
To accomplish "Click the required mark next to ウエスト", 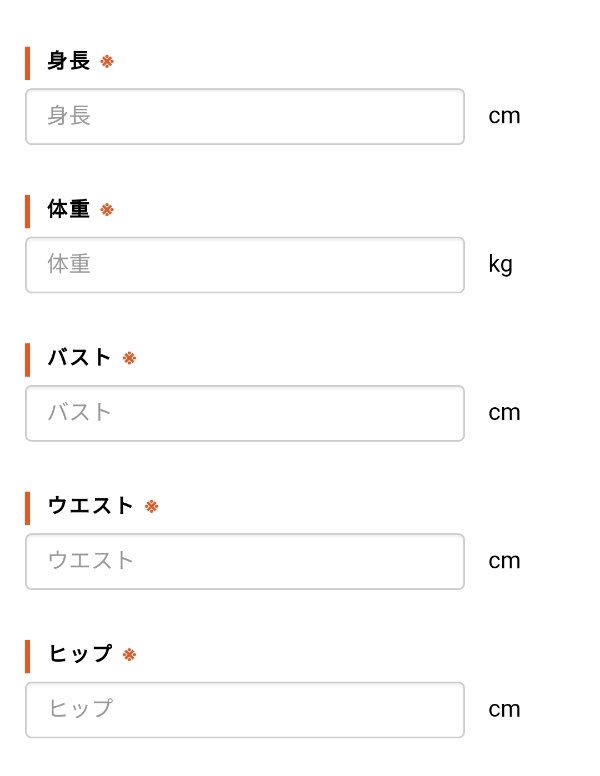I will coord(151,506).
